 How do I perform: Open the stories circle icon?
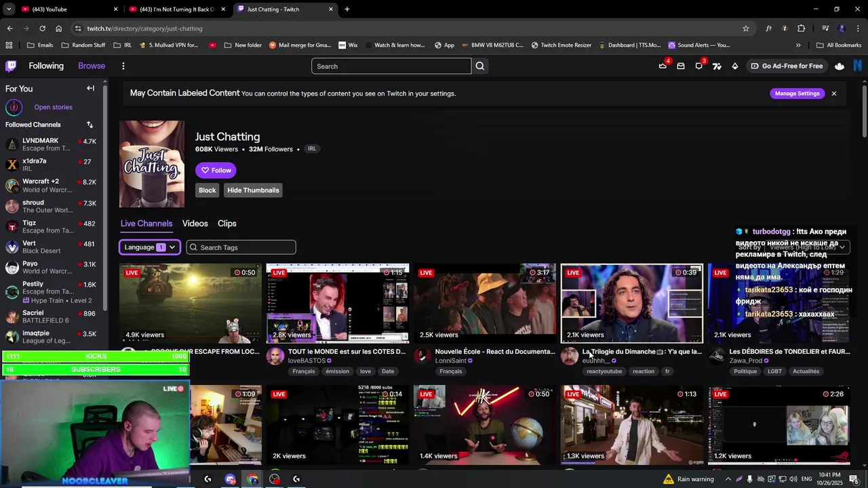(x=14, y=107)
